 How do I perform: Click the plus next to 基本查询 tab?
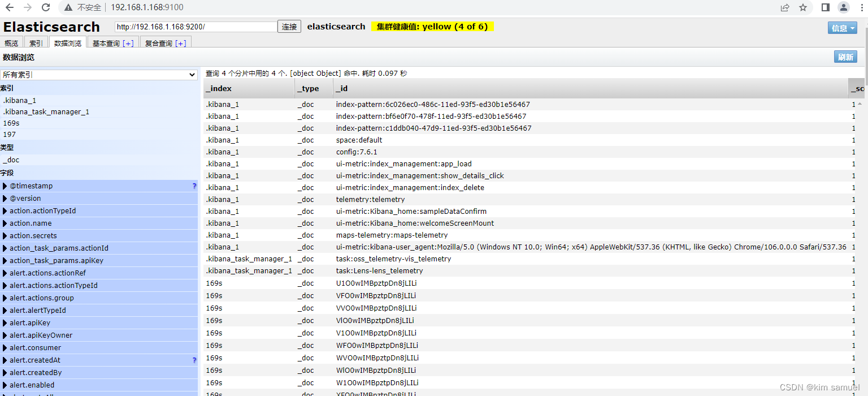click(x=128, y=44)
